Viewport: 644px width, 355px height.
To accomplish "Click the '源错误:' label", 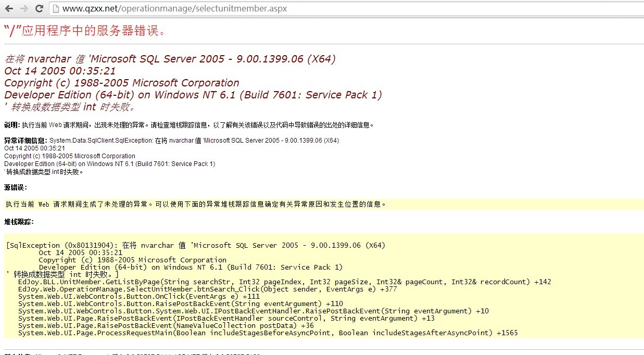I will click(x=15, y=187).
